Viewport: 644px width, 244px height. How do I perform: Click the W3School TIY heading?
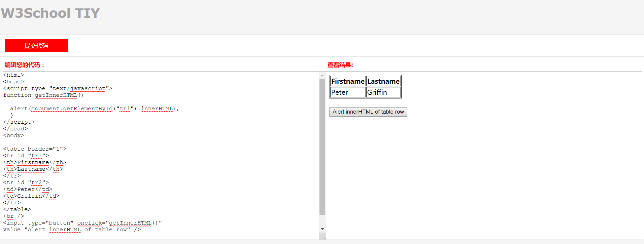[x=50, y=13]
